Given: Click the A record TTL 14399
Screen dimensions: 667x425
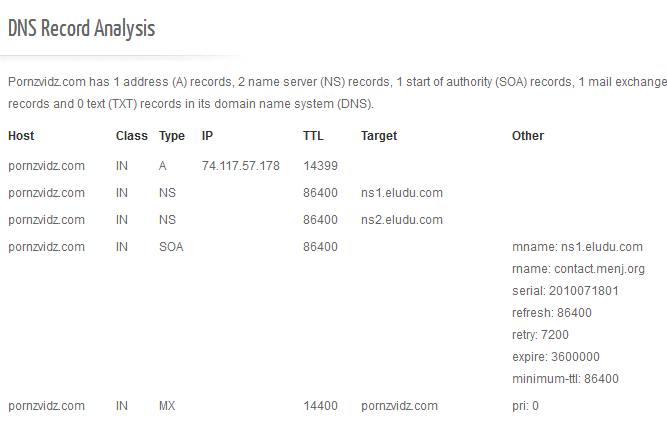Looking at the screenshot, I should click(320, 165).
